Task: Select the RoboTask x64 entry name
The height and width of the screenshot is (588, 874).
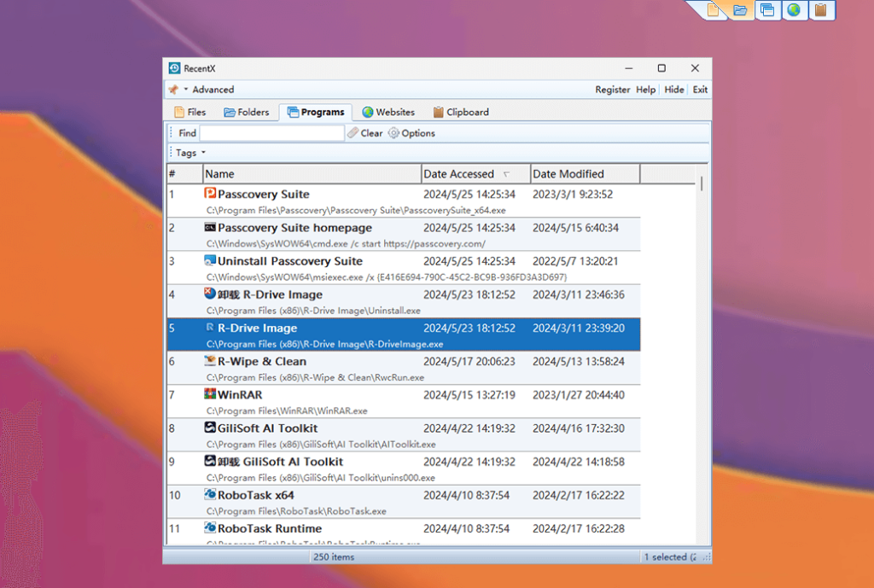Action: point(255,495)
